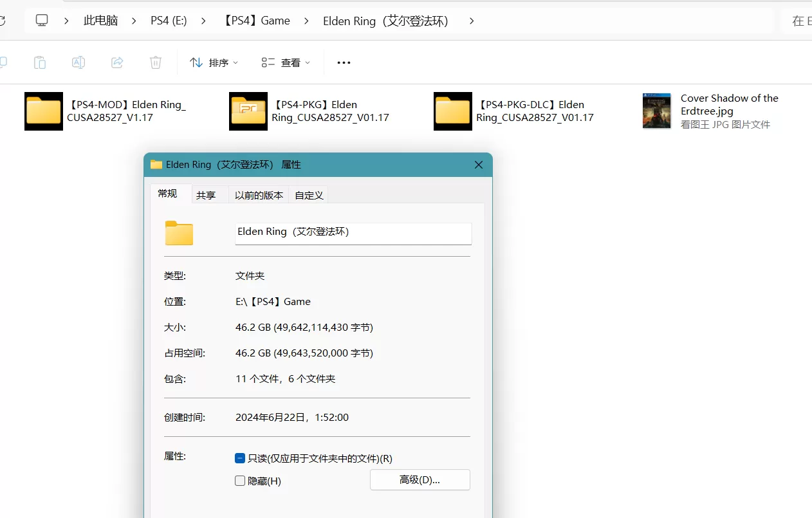Open the See More ellipsis menu
This screenshot has height=518, width=812.
(x=343, y=62)
